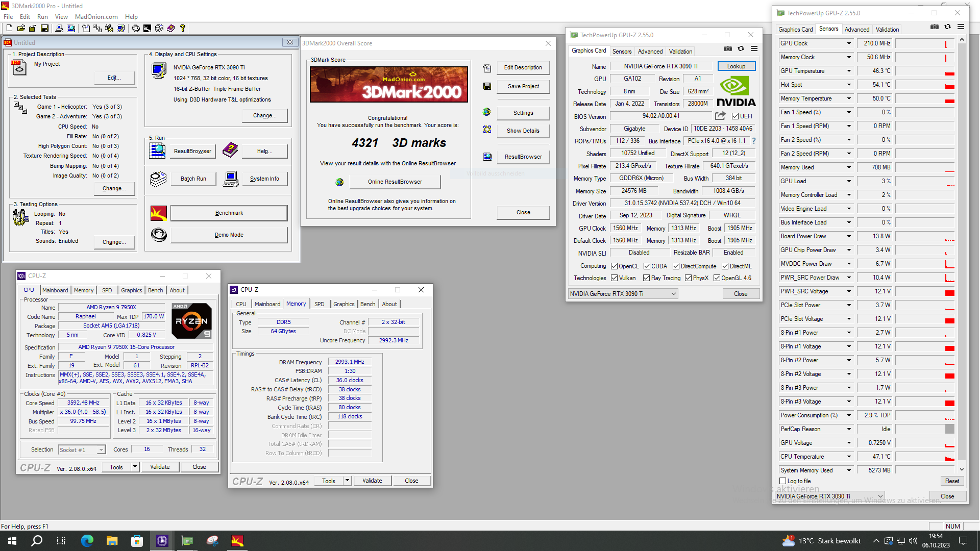Expand the GPU Clock sensor dropdown
980x551 pixels.
tap(849, 43)
